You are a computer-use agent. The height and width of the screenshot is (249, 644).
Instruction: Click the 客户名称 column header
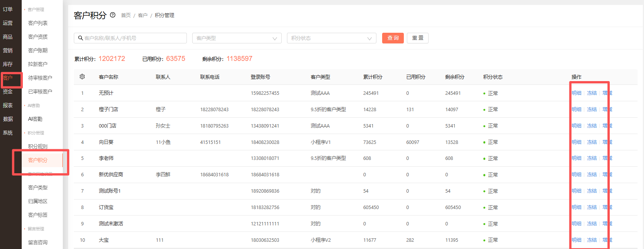coord(108,77)
